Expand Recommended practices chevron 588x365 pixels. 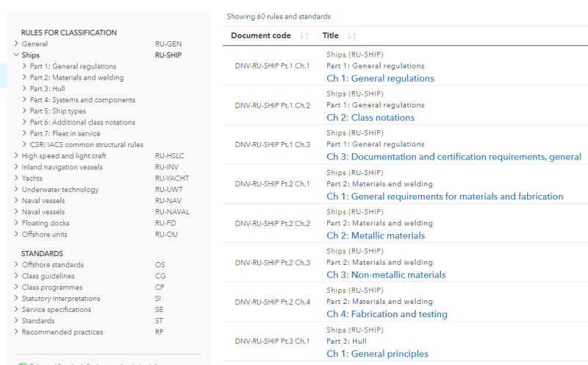pyautogui.click(x=16, y=332)
